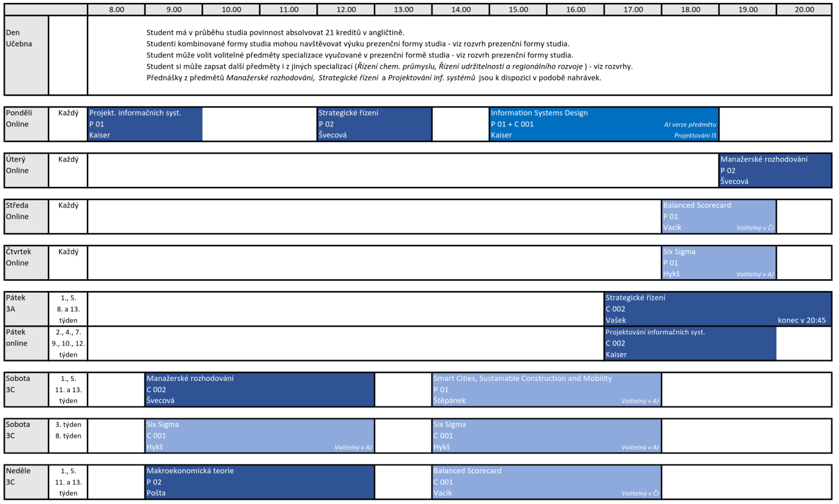Select the Pátek online day cell
839x504 pixels.
(x=26, y=343)
